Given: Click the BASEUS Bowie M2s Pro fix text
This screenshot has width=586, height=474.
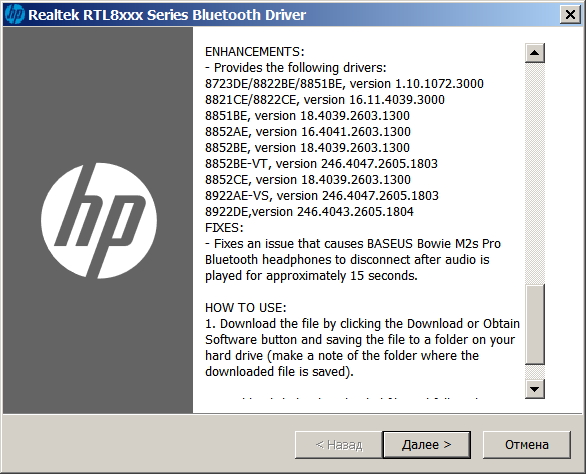Looking at the screenshot, I should [353, 260].
